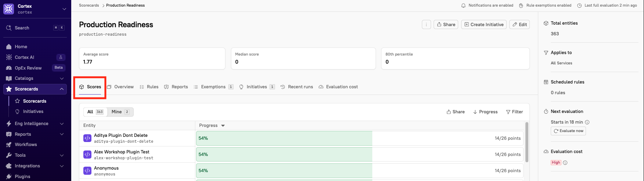This screenshot has height=181, width=644.
Task: Click the Scheduled rules calendar icon
Action: pyautogui.click(x=546, y=82)
